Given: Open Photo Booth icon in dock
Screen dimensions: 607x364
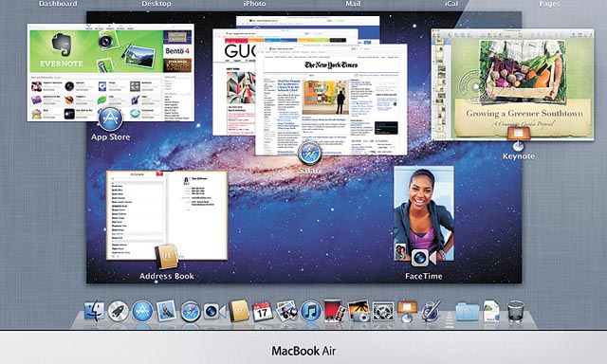Looking at the screenshot, I should click(334, 311).
